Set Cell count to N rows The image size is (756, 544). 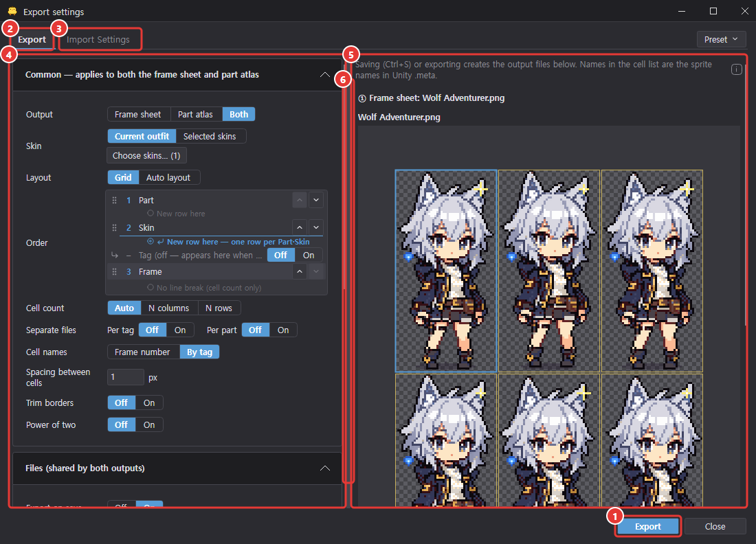click(219, 308)
